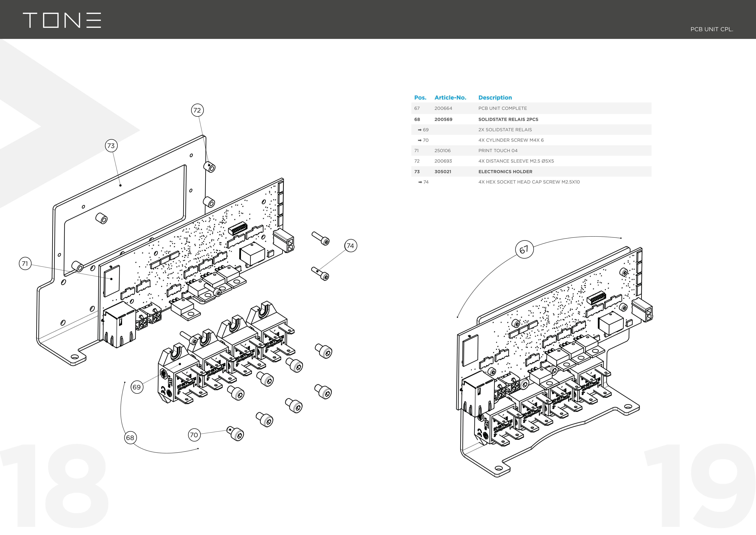Click the Ethernet port on the exploded PCB
756x535 pixels.
coord(119,324)
